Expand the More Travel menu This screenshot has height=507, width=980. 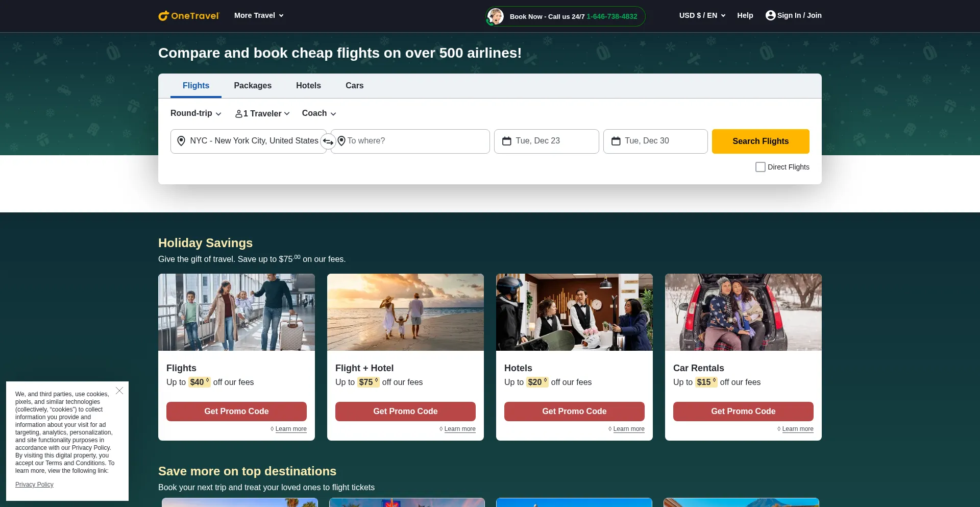point(259,15)
